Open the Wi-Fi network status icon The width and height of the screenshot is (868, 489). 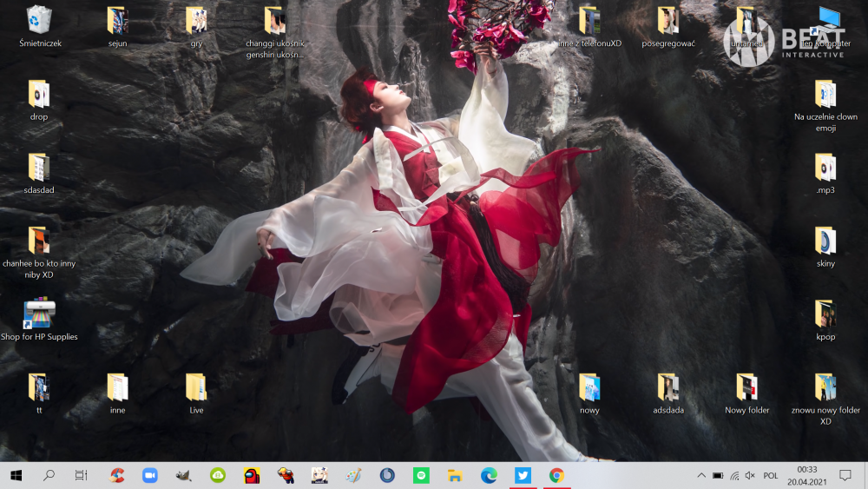tap(734, 476)
